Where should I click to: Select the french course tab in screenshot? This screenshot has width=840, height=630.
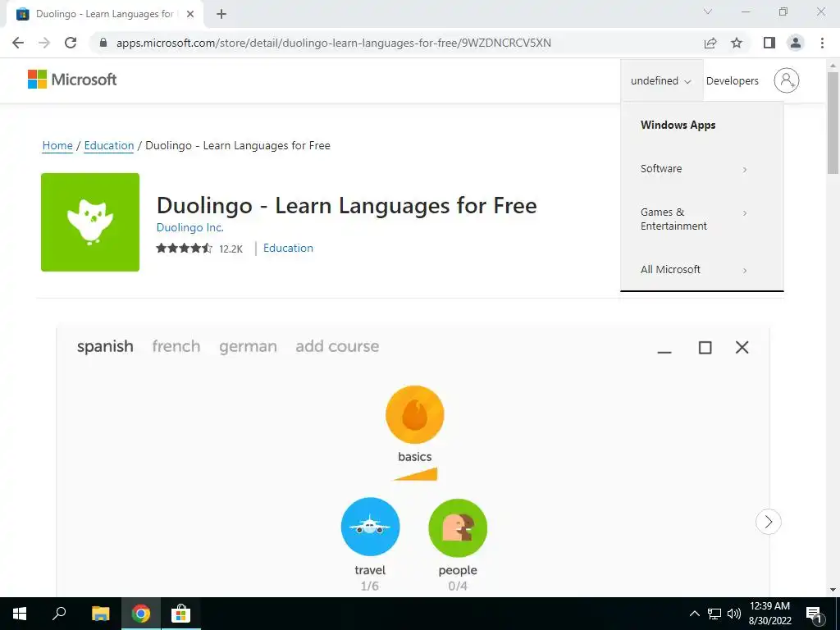click(176, 346)
